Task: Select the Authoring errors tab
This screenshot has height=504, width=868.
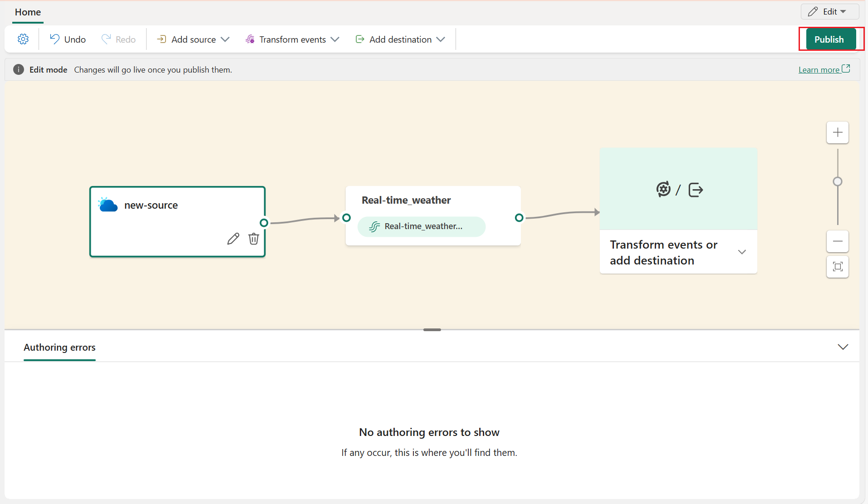Action: click(x=59, y=347)
